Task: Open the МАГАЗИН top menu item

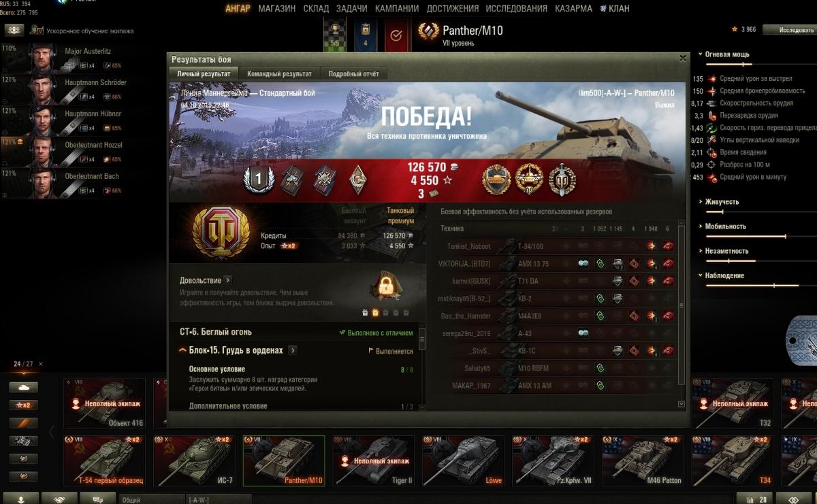Action: (x=277, y=9)
